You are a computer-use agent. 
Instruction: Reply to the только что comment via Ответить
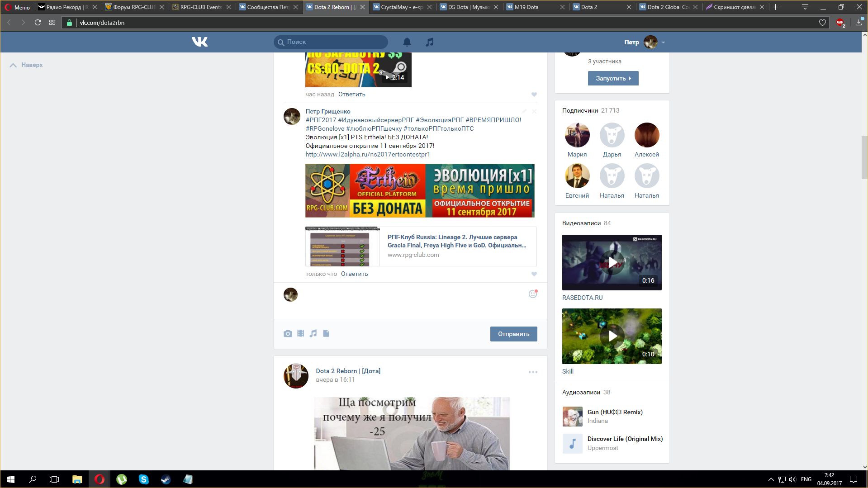354,274
